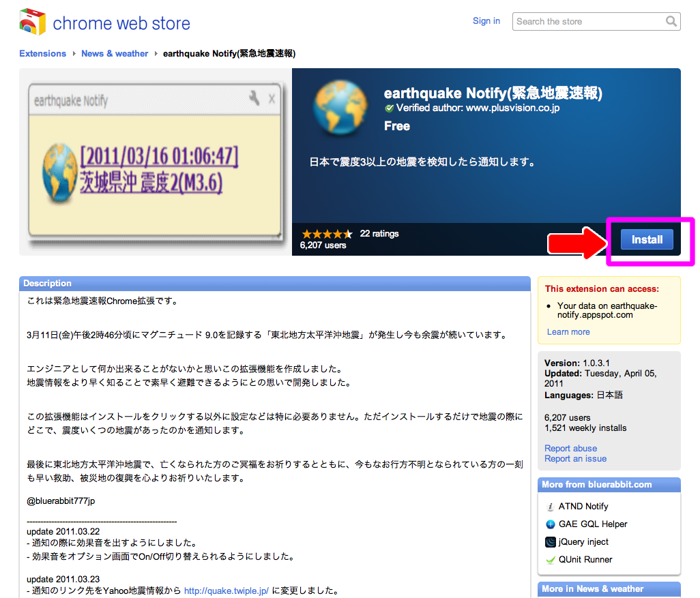The width and height of the screenshot is (700, 598).
Task: Open the jQuery inject extension link
Action: click(583, 542)
